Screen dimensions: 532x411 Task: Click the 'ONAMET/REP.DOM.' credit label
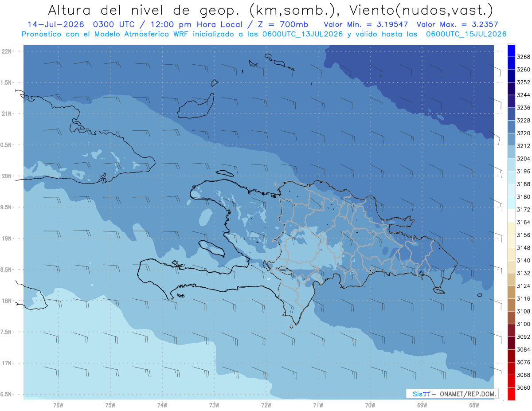click(467, 394)
